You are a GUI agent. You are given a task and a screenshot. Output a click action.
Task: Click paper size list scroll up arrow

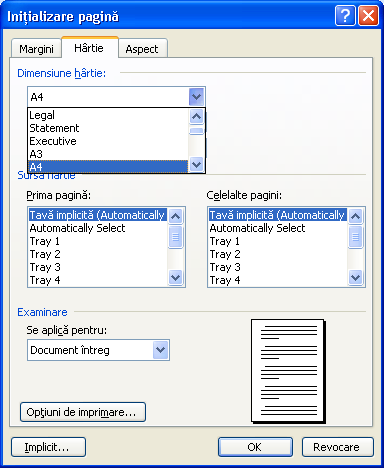tap(196, 116)
